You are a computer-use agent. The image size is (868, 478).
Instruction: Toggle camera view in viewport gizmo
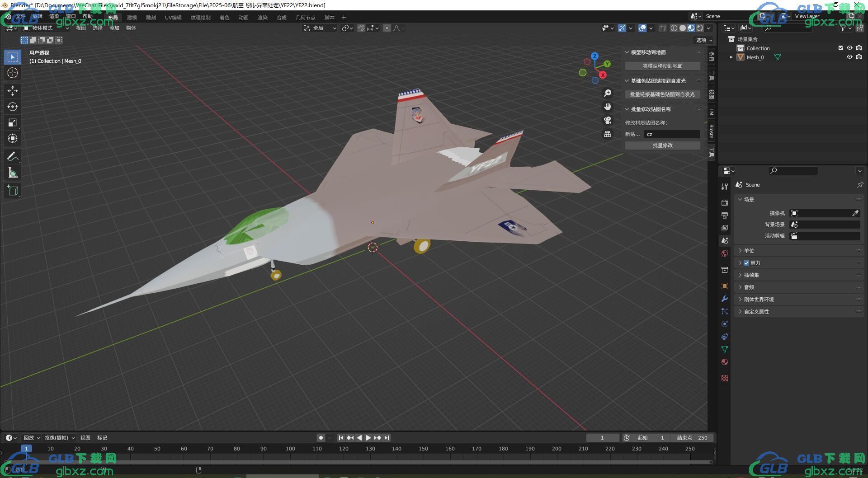click(x=608, y=120)
